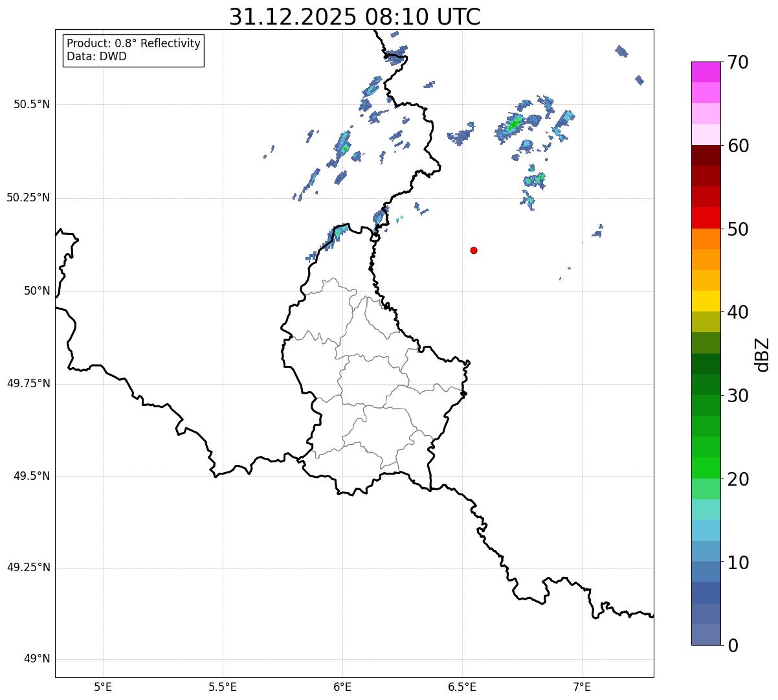Click the colorbar tick label 70

click(737, 62)
